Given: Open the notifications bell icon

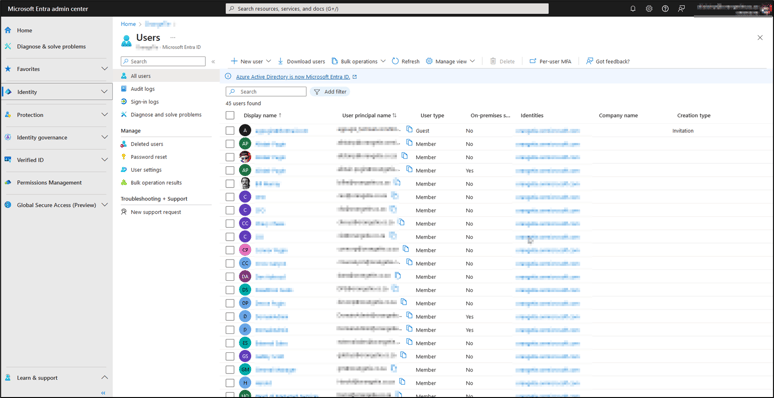Looking at the screenshot, I should 633,9.
